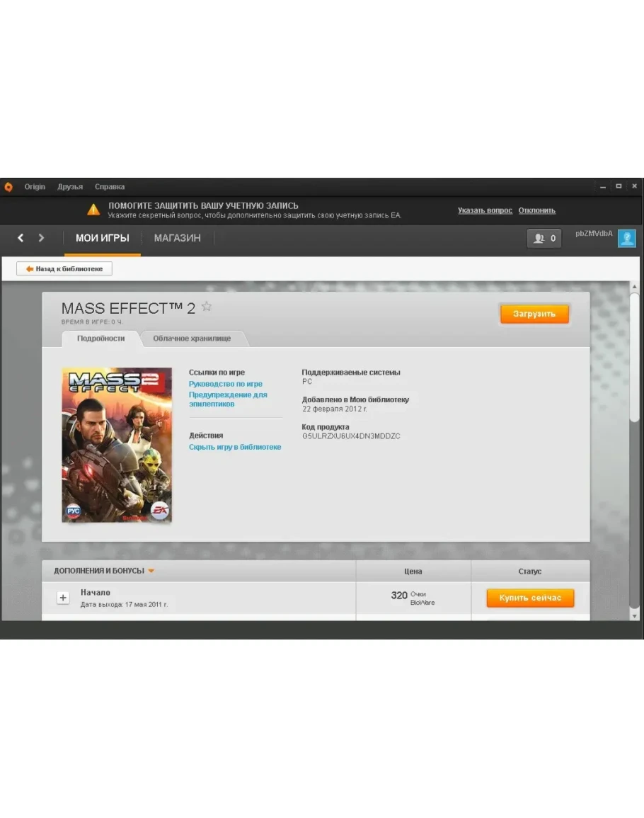Click the yellow warning triangle icon
The height and width of the screenshot is (818, 644).
[x=93, y=210]
